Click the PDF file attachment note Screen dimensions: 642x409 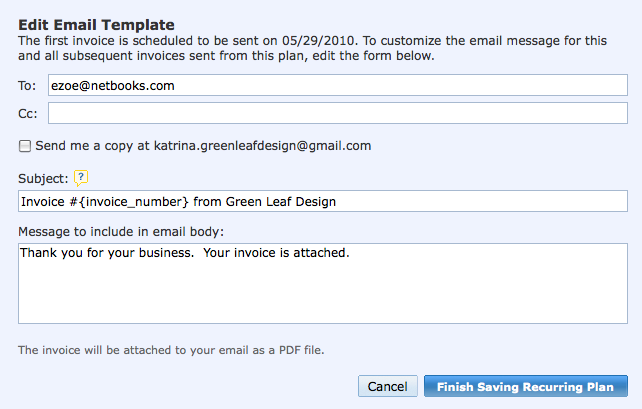pyautogui.click(x=171, y=350)
